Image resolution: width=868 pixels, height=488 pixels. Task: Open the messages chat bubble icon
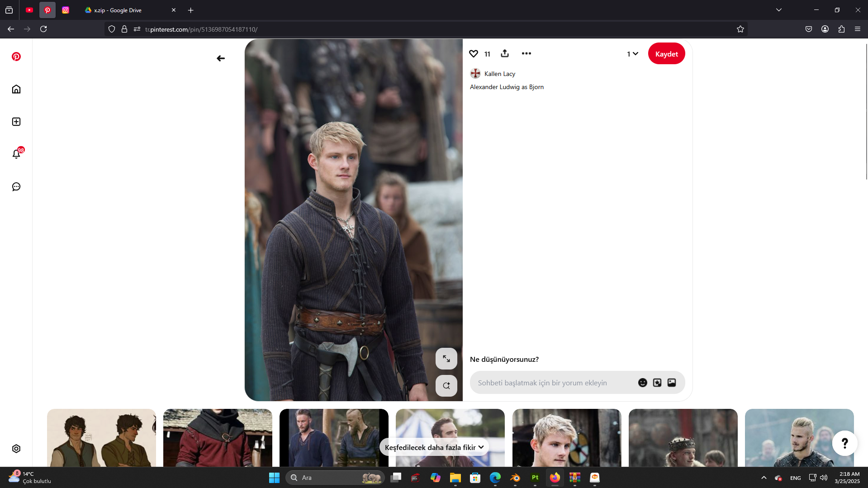[16, 187]
